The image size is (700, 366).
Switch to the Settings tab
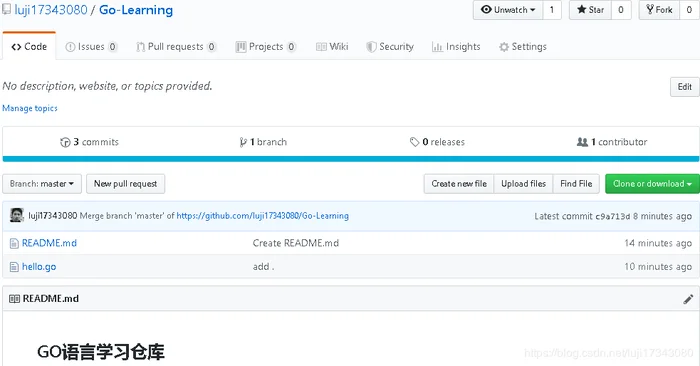(x=523, y=46)
